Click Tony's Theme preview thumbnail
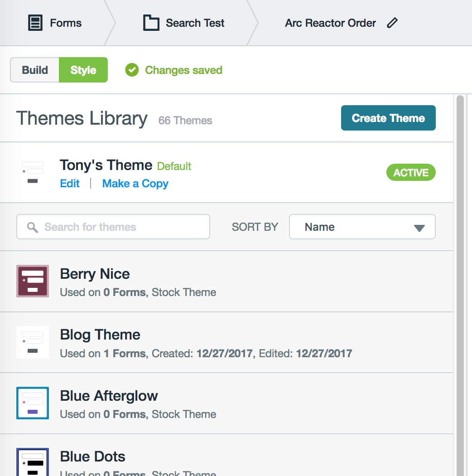The height and width of the screenshot is (476, 472). click(33, 173)
